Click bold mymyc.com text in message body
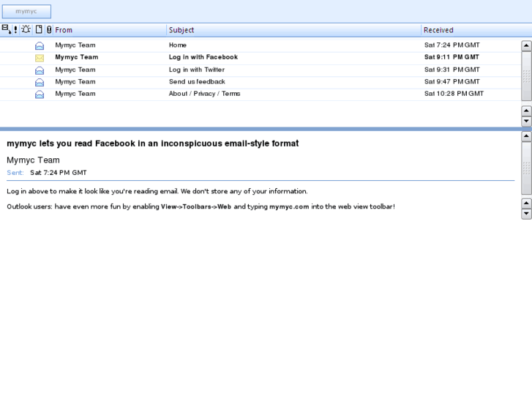 point(289,206)
